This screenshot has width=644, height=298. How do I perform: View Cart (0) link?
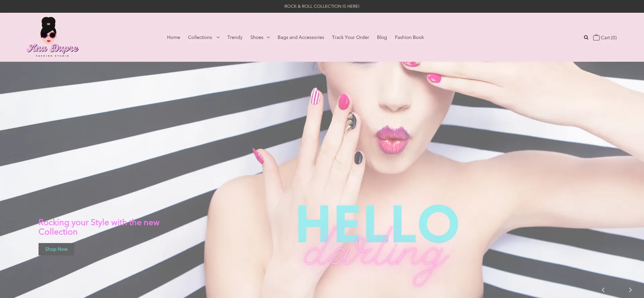pos(608,38)
